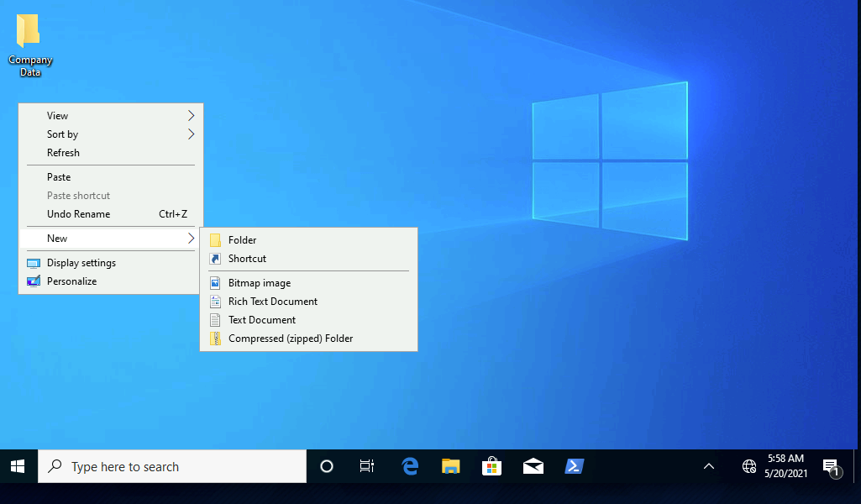Open Display settings from context menu
Image resolution: width=861 pixels, height=504 pixels.
tap(81, 263)
